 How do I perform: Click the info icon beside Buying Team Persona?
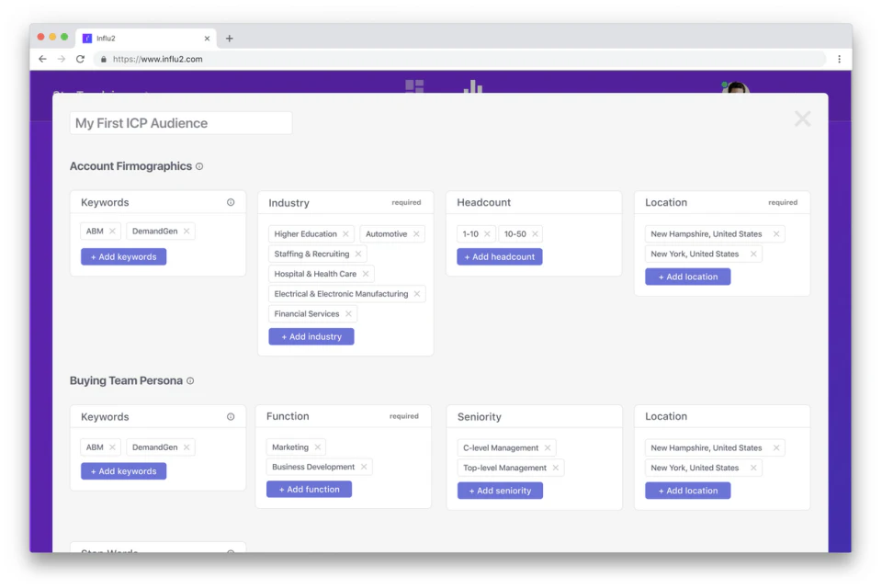pyautogui.click(x=190, y=380)
